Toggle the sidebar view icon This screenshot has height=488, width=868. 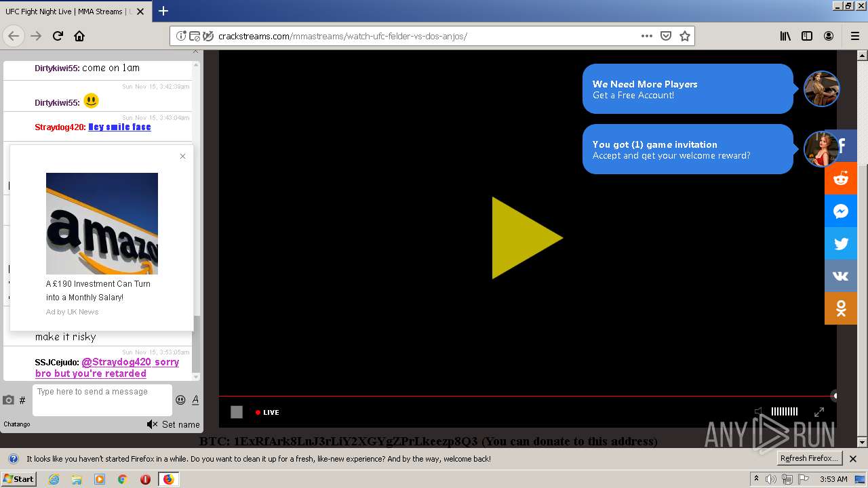click(807, 36)
